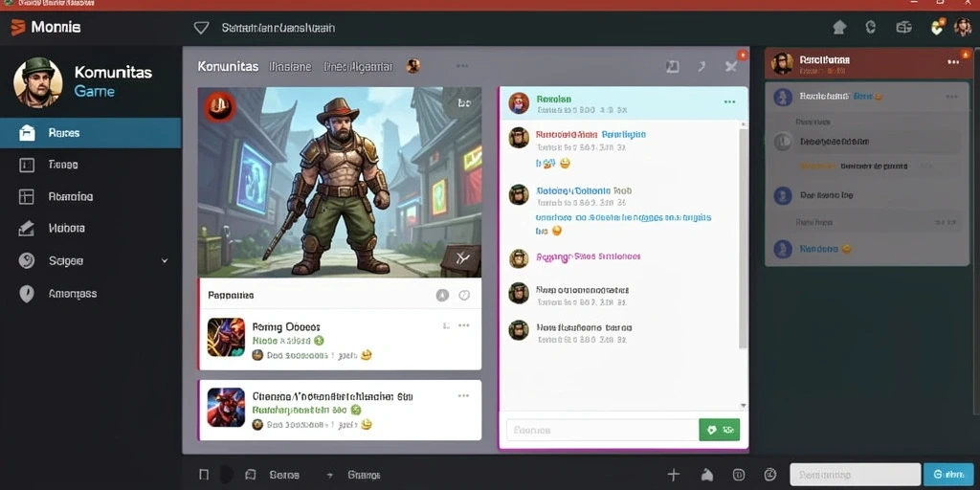Image resolution: width=980 pixels, height=490 pixels.
Task: Click the avatar of the last chat message
Action: (519, 329)
